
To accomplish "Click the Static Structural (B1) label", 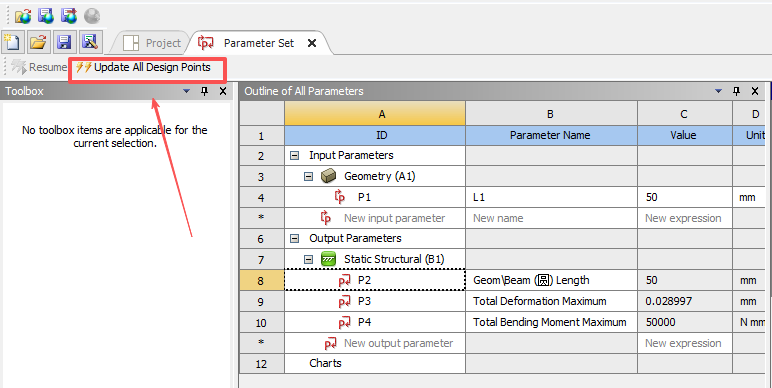I will 394,259.
